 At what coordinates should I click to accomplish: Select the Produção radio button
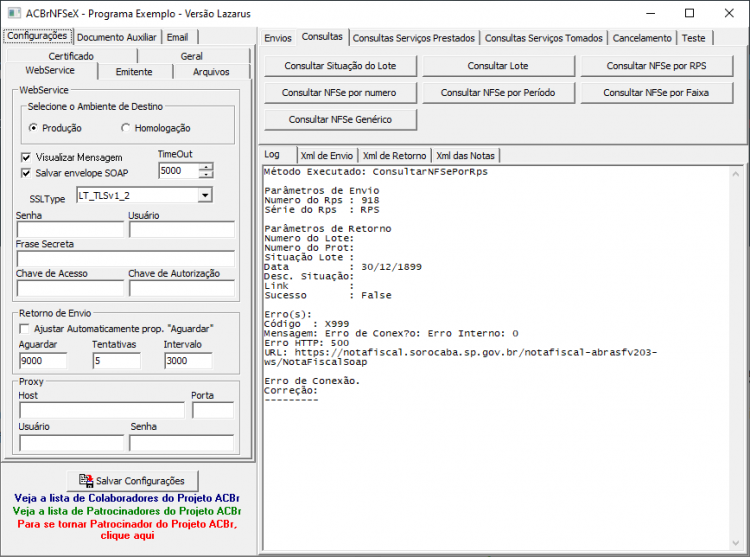coord(33,128)
